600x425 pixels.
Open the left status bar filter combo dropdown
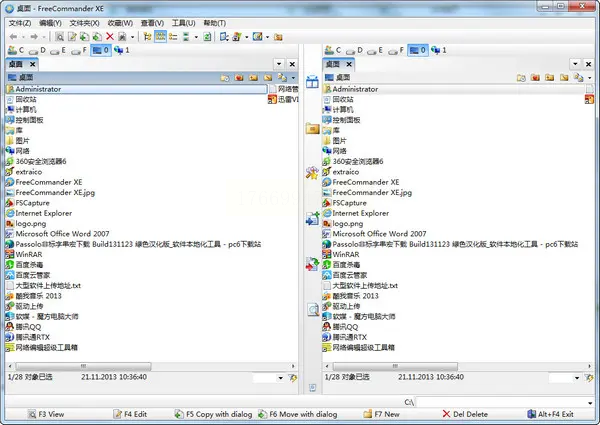(280, 378)
